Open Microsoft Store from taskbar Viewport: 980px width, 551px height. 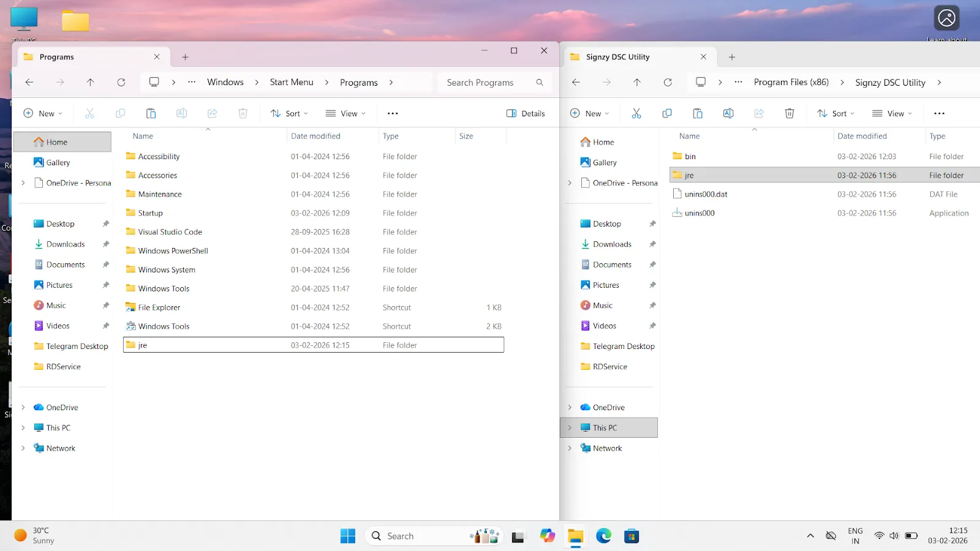[x=631, y=536]
